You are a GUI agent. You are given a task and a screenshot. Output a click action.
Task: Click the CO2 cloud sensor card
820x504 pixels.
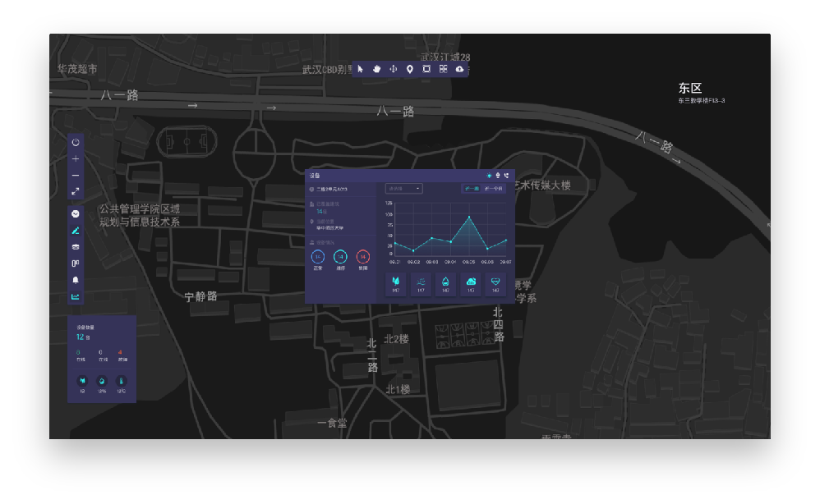click(x=471, y=284)
